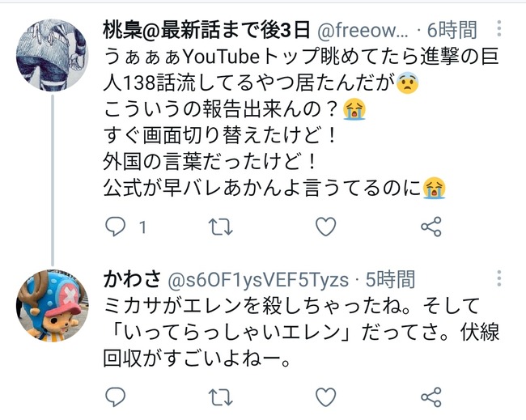This screenshot has width=526, height=420.
Task: Open the 5時間 timestamp of reply
Action: (x=390, y=279)
